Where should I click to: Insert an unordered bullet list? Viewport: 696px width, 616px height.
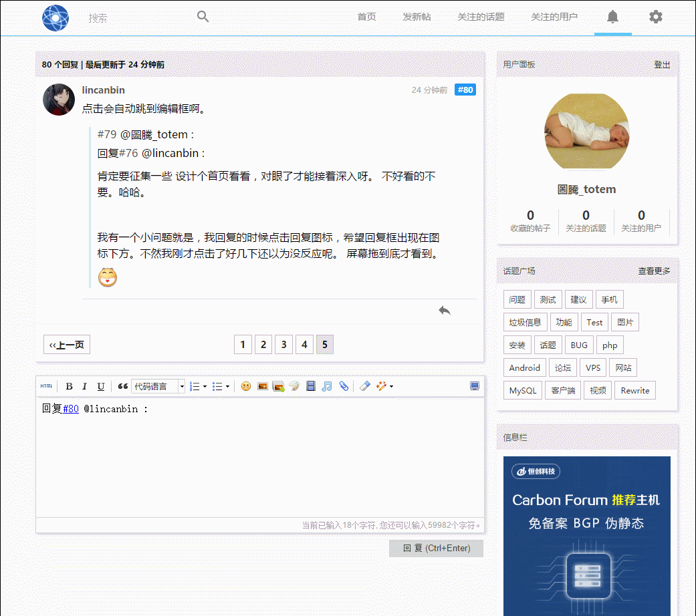(217, 386)
